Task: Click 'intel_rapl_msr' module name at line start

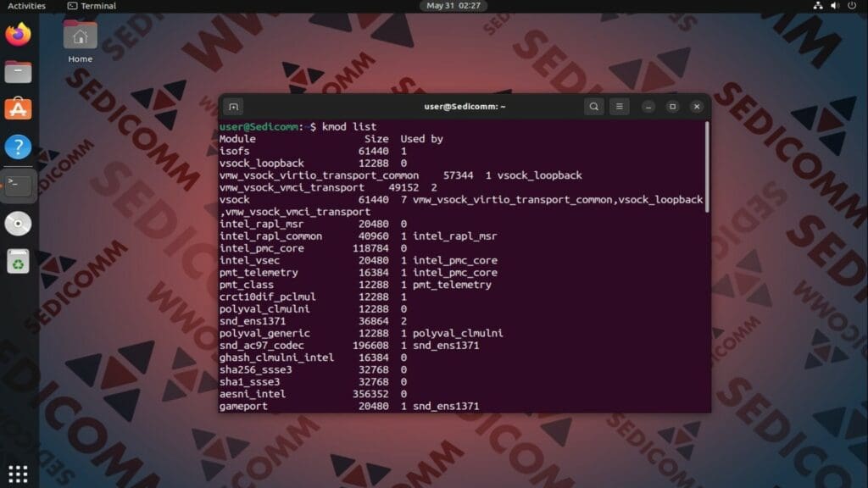Action: (x=261, y=224)
